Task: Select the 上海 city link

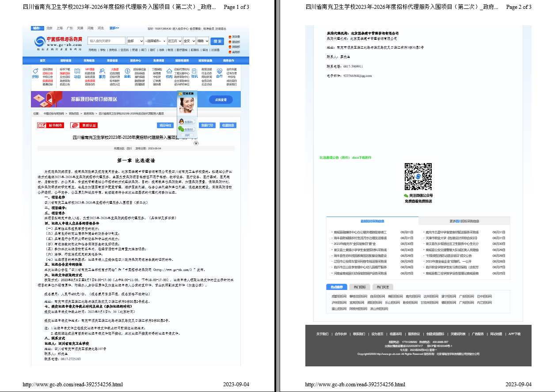Action: (60, 28)
